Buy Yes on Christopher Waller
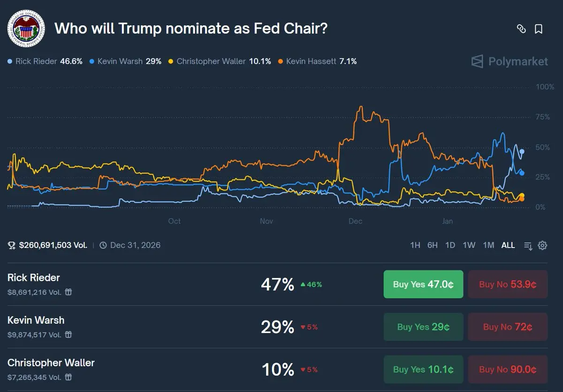This screenshot has width=563, height=392. tap(423, 369)
